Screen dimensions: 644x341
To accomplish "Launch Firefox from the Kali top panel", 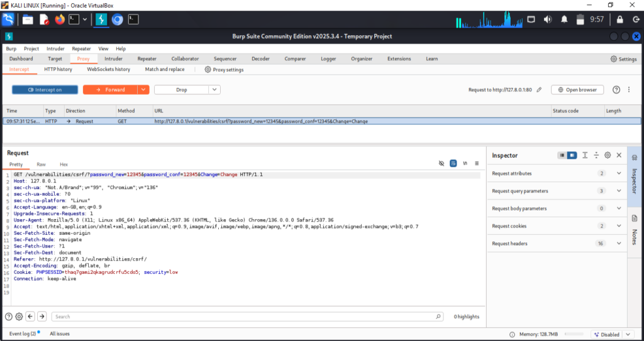I will click(60, 19).
